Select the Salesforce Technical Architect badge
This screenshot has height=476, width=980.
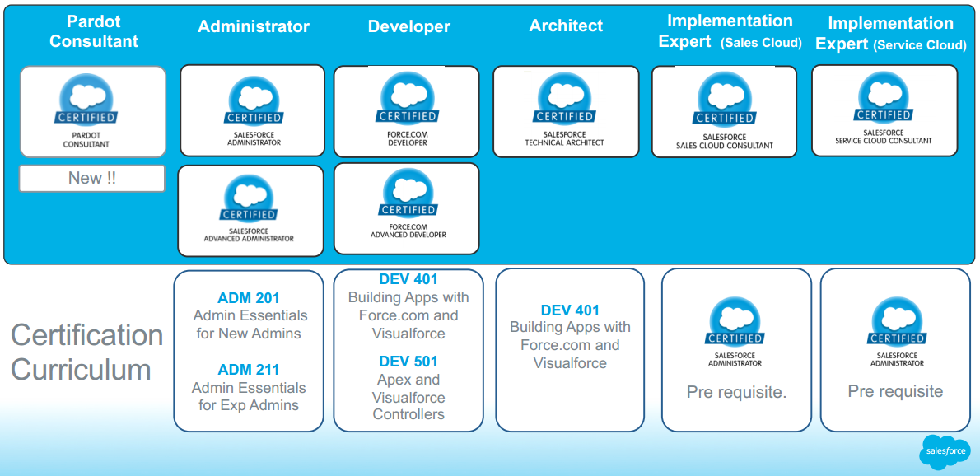tap(565, 111)
